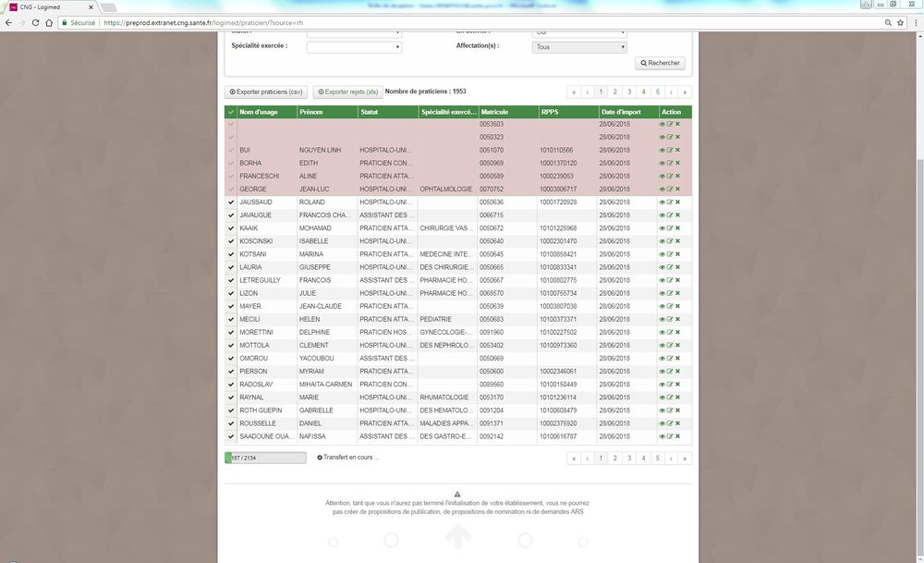Click Exporter rejets (xls) button
The image size is (924, 563).
click(x=348, y=92)
